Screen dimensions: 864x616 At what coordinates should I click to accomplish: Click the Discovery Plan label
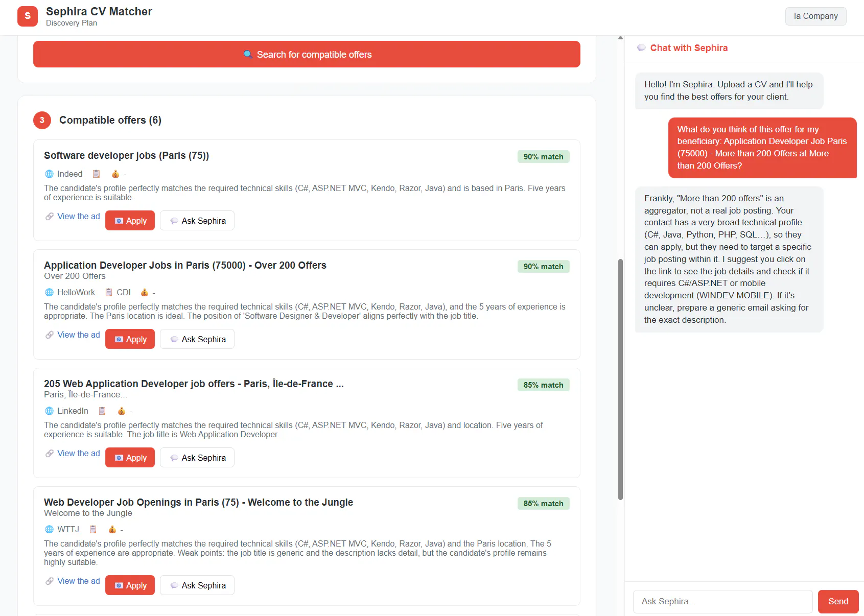[x=72, y=23]
